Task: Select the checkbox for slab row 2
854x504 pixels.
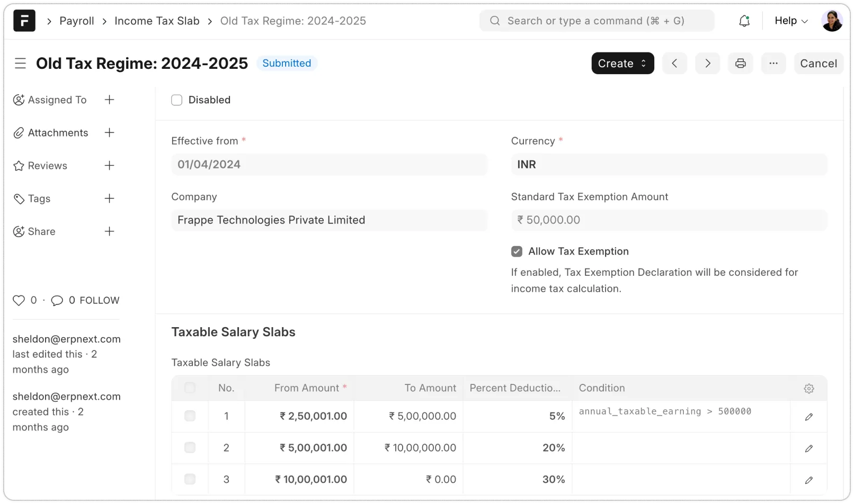Action: (190, 448)
